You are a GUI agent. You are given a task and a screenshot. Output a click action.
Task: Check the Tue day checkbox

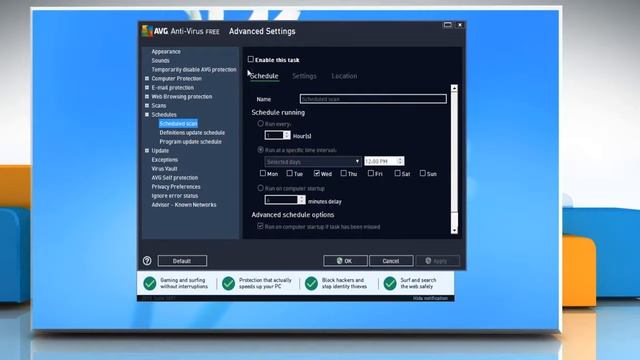pos(289,173)
